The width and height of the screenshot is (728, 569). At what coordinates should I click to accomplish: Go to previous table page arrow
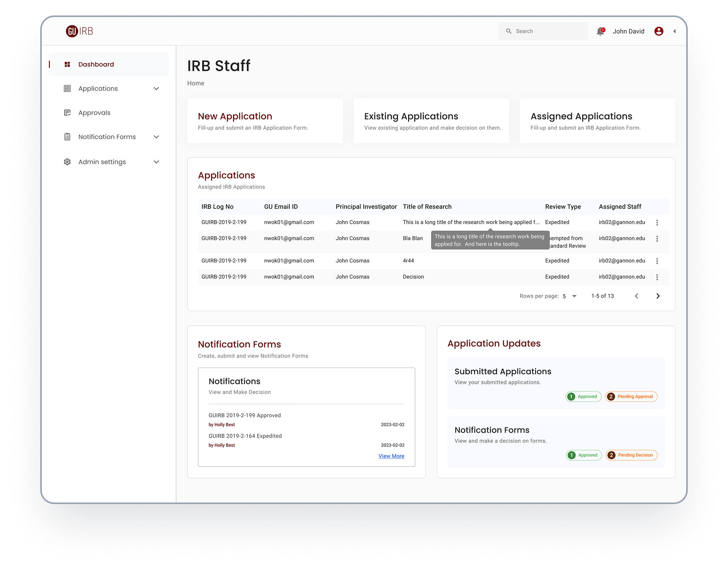pyautogui.click(x=636, y=296)
